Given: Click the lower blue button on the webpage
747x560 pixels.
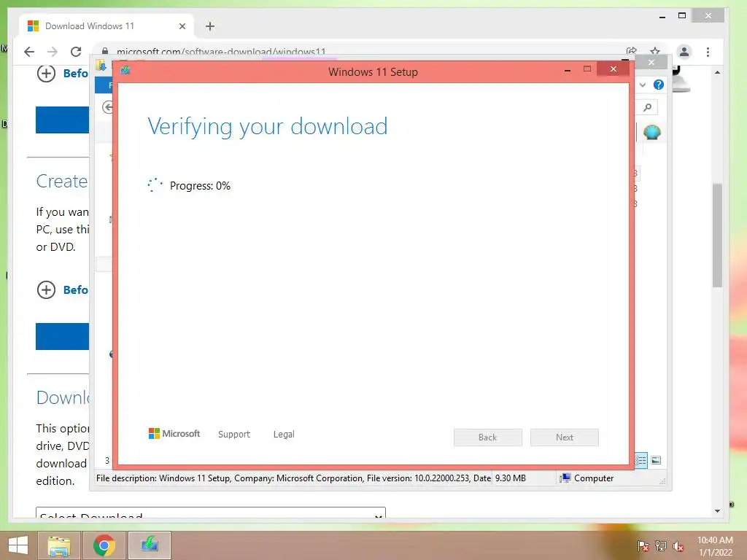Looking at the screenshot, I should (x=63, y=336).
